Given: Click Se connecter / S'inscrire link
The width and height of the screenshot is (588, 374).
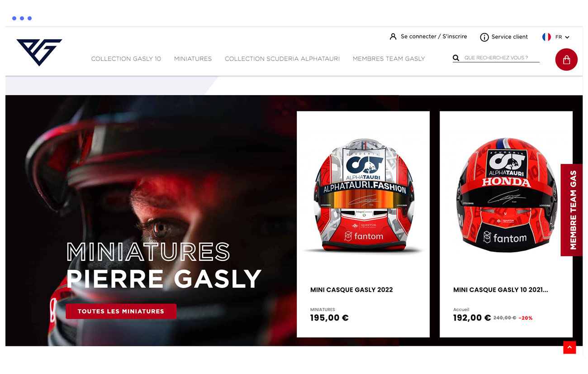Looking at the screenshot, I should (434, 37).
